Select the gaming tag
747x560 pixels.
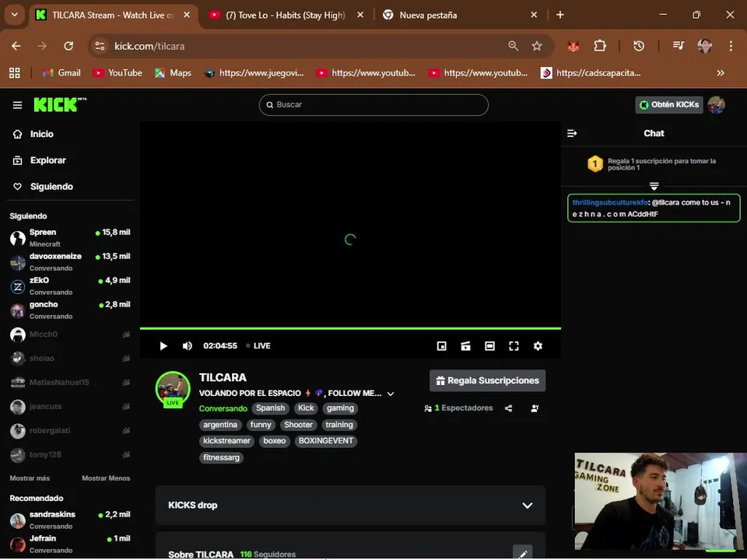click(340, 408)
